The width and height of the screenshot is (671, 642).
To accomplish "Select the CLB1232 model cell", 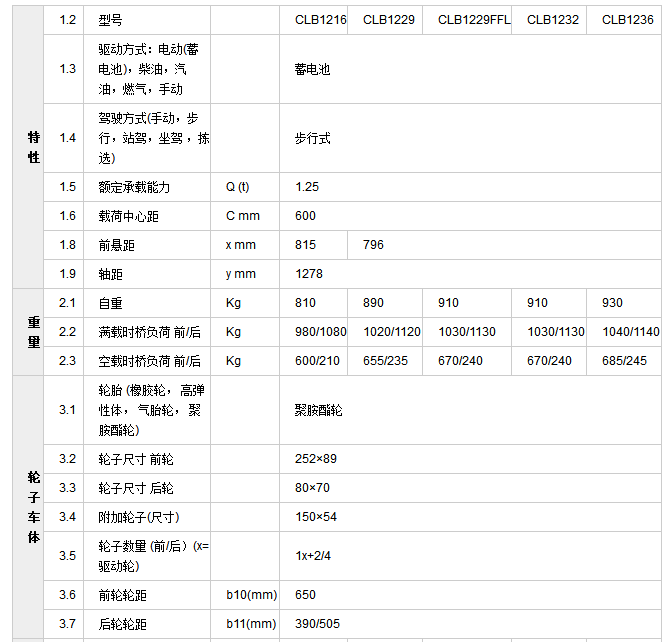I will [553, 20].
